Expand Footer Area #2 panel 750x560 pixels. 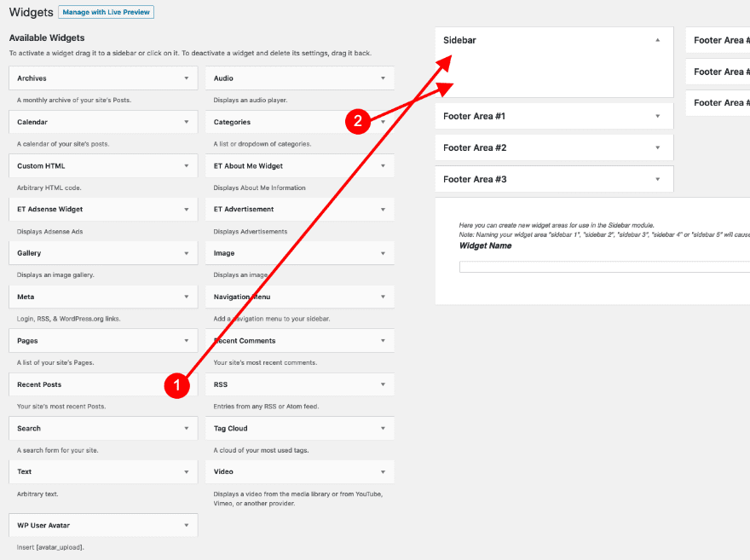(x=657, y=147)
